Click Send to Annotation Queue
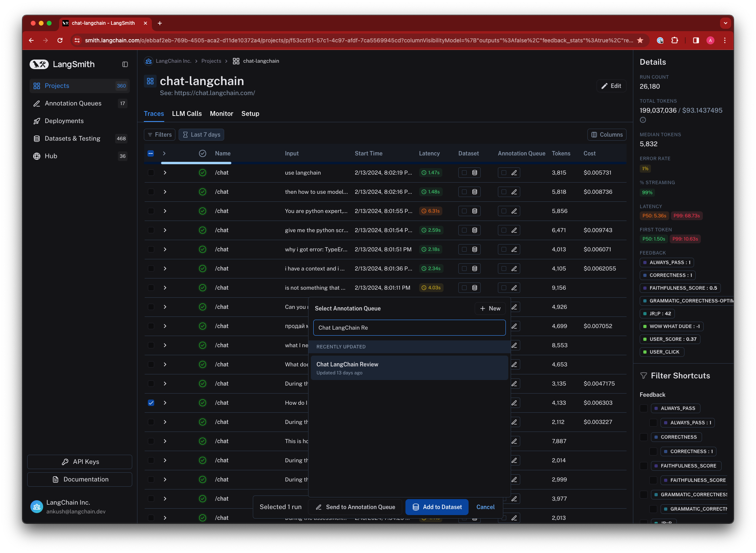 pos(355,507)
